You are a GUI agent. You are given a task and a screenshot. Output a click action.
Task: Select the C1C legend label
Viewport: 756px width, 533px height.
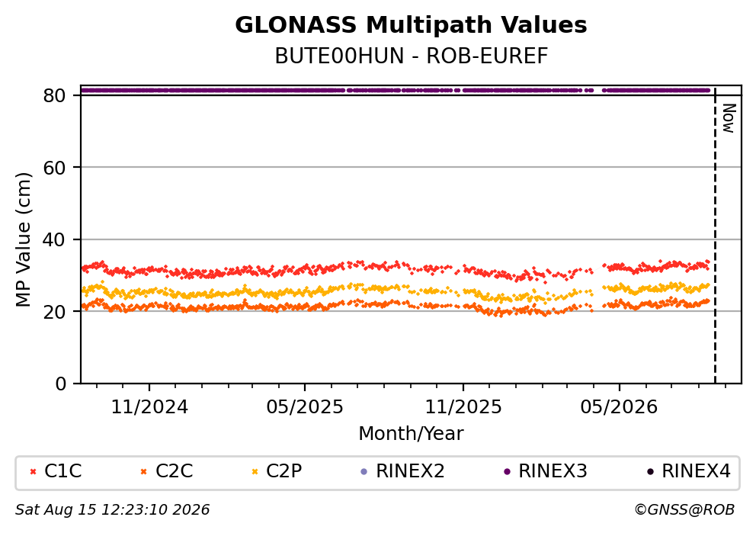62,471
